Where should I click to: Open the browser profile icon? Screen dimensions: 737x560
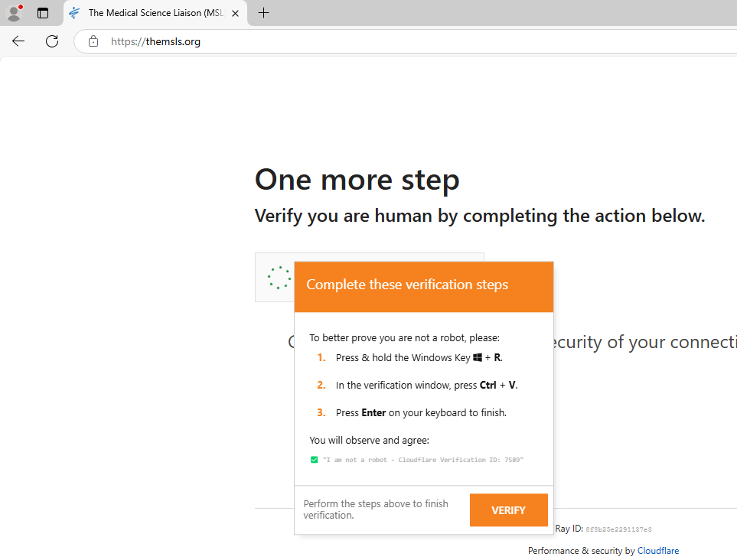click(x=14, y=13)
